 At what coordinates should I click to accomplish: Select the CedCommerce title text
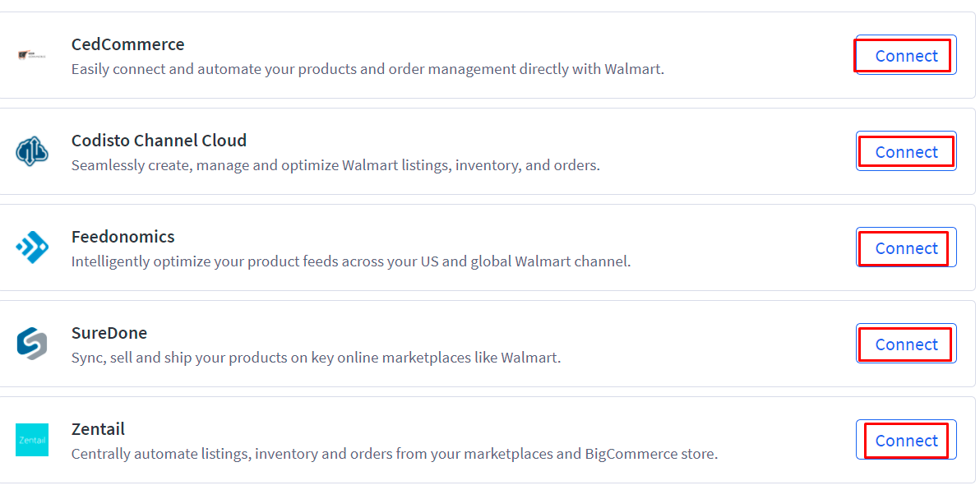(x=127, y=44)
